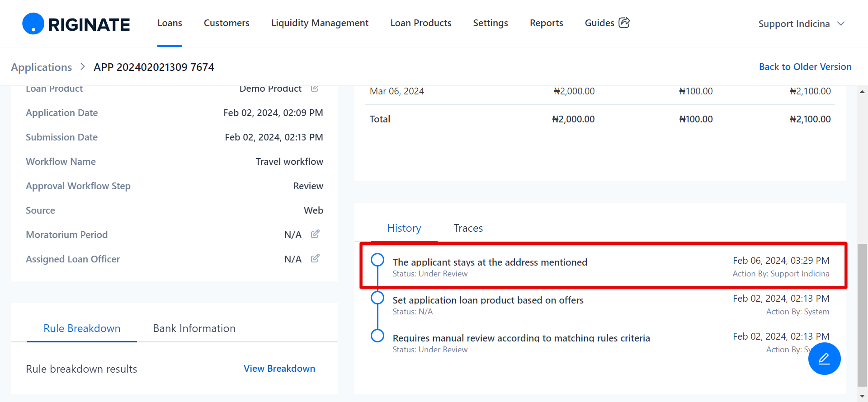Open the Guides external link icon
This screenshot has width=868, height=402.
624,23
